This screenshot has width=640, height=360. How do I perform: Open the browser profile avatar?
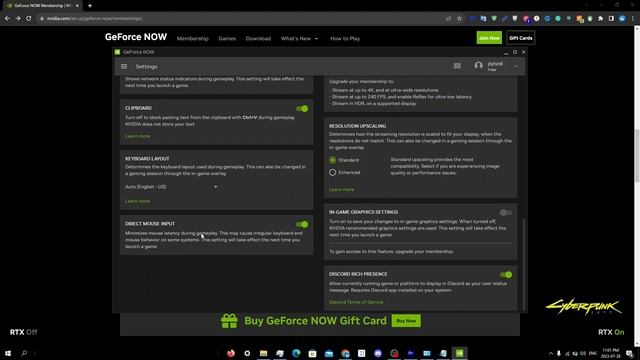pyautogui.click(x=622, y=18)
